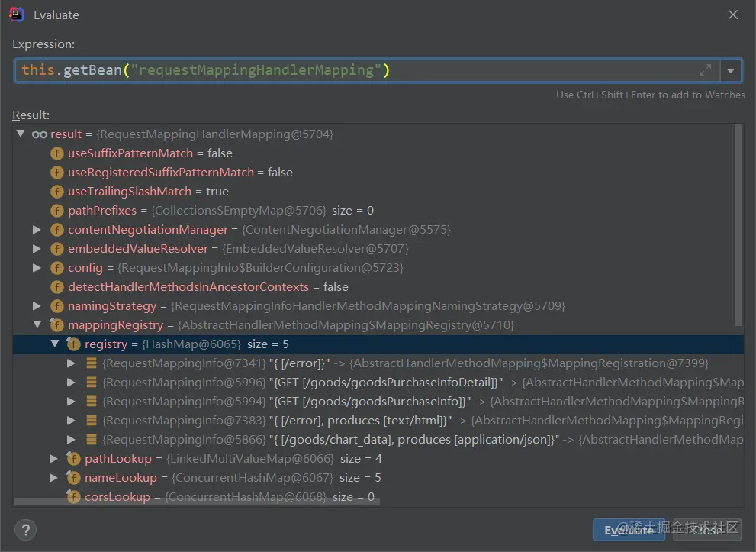Expand RequestMappingInfo@7341 entry
This screenshot has width=756, height=552.
point(71,363)
